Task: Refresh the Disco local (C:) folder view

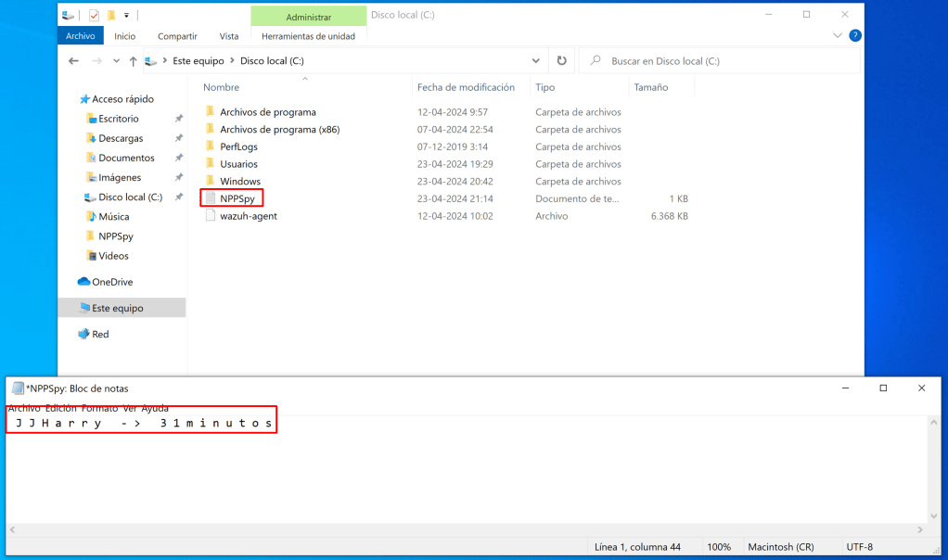Action: click(561, 61)
